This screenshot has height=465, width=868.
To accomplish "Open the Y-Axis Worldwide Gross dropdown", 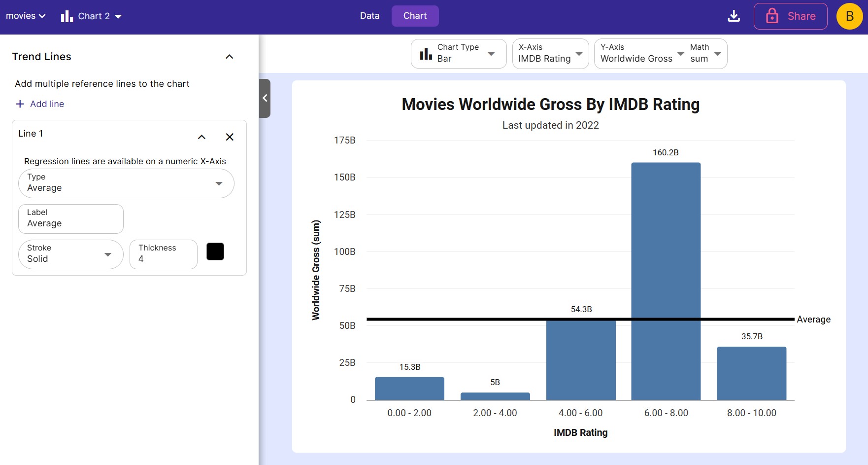I will coord(642,54).
